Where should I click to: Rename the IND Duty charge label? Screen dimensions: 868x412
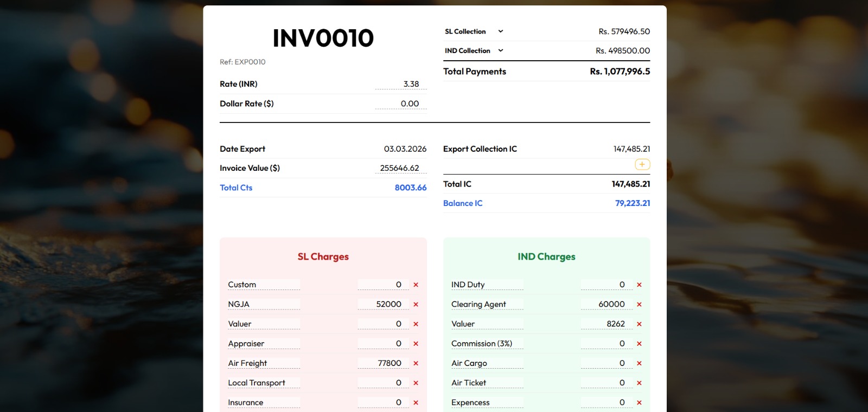[487, 285]
